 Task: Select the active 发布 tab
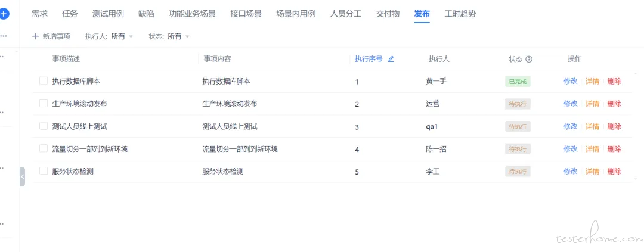click(x=422, y=14)
